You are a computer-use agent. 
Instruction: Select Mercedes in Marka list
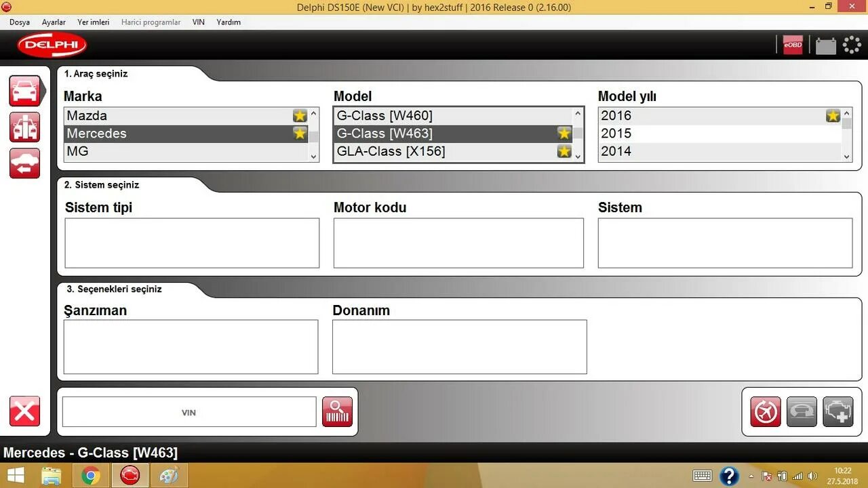(x=186, y=134)
